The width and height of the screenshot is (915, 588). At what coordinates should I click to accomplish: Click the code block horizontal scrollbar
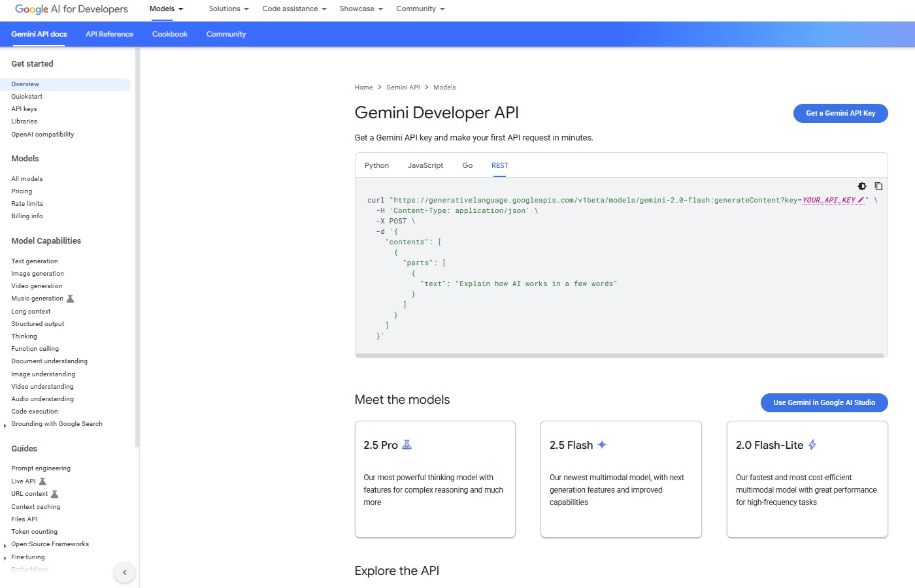click(x=620, y=355)
